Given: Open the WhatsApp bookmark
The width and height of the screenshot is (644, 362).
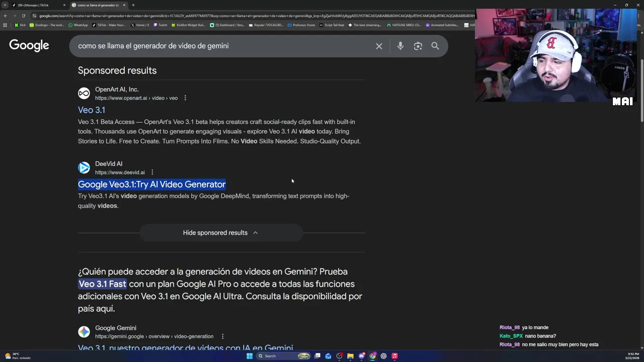Looking at the screenshot, I should tap(78, 25).
